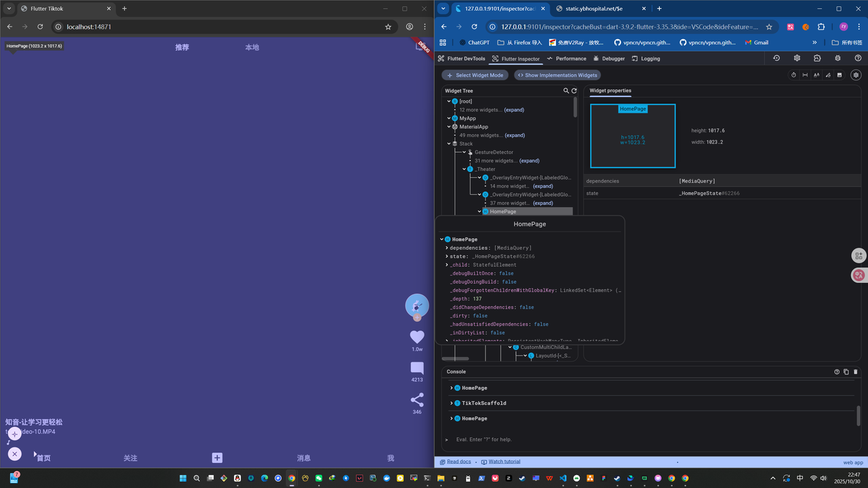Clear the console with trash icon
868x488 pixels.
coord(856,372)
